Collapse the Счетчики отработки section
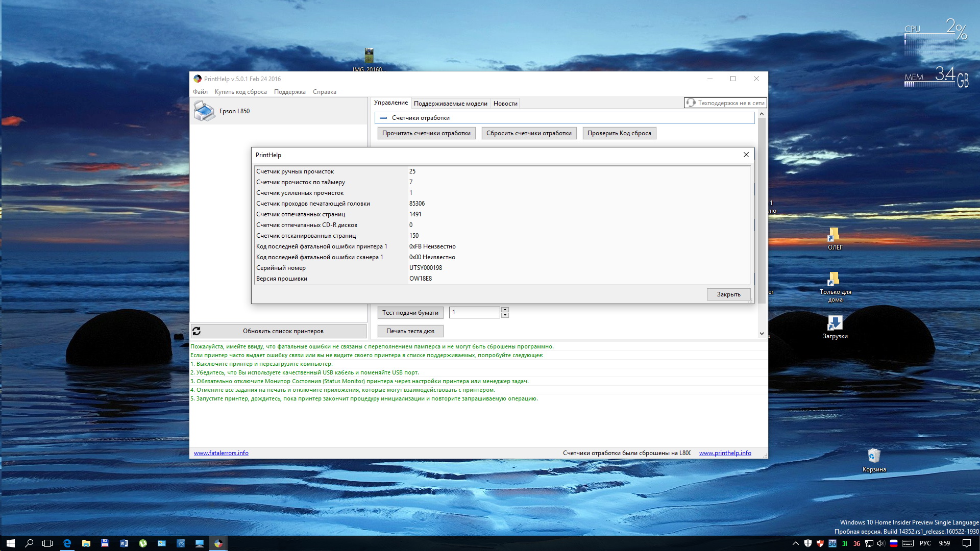Image resolution: width=980 pixels, height=551 pixels. pos(383,118)
